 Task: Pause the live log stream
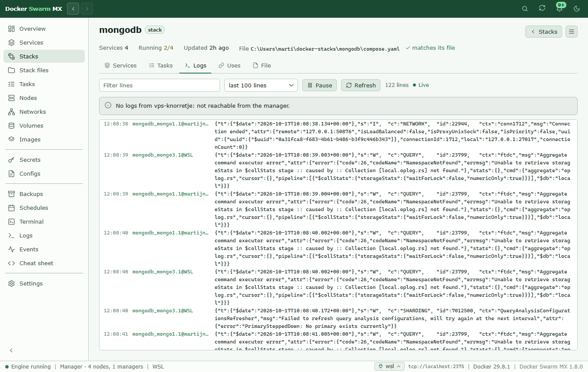point(320,85)
